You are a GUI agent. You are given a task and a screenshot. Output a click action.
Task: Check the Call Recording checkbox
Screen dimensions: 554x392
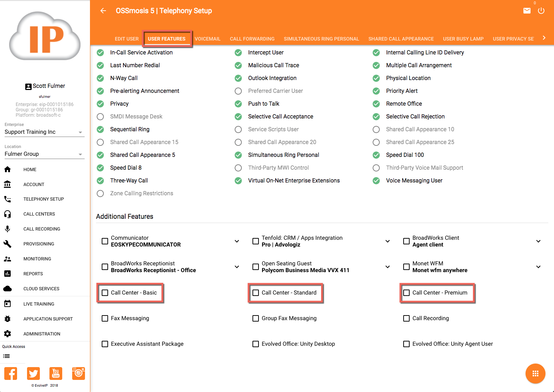tap(406, 318)
